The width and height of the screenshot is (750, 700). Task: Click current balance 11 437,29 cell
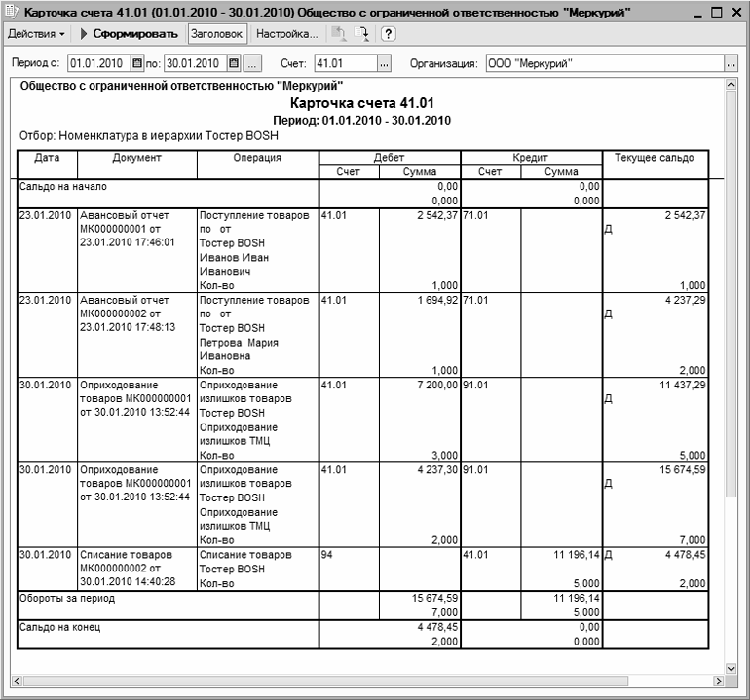click(656, 420)
